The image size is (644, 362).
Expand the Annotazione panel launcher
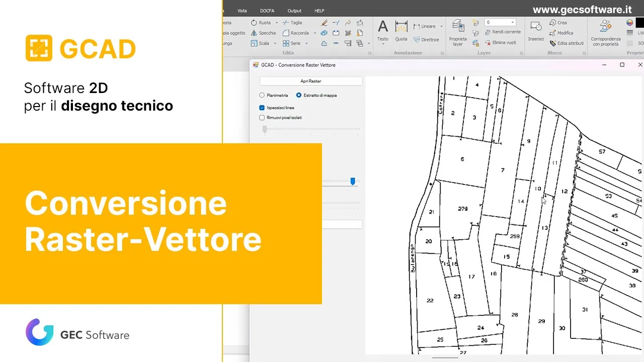coord(442,53)
